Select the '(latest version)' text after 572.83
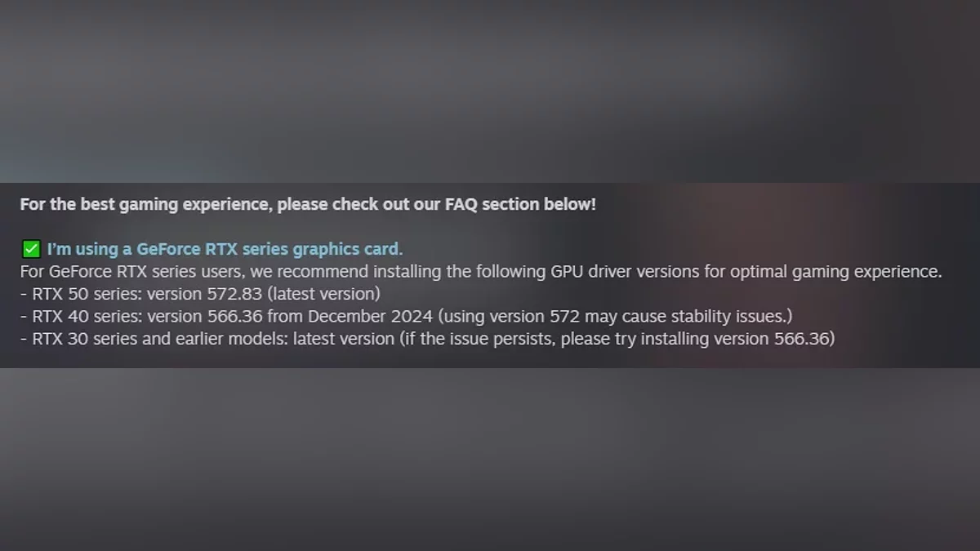This screenshot has height=551, width=980. tap(323, 293)
